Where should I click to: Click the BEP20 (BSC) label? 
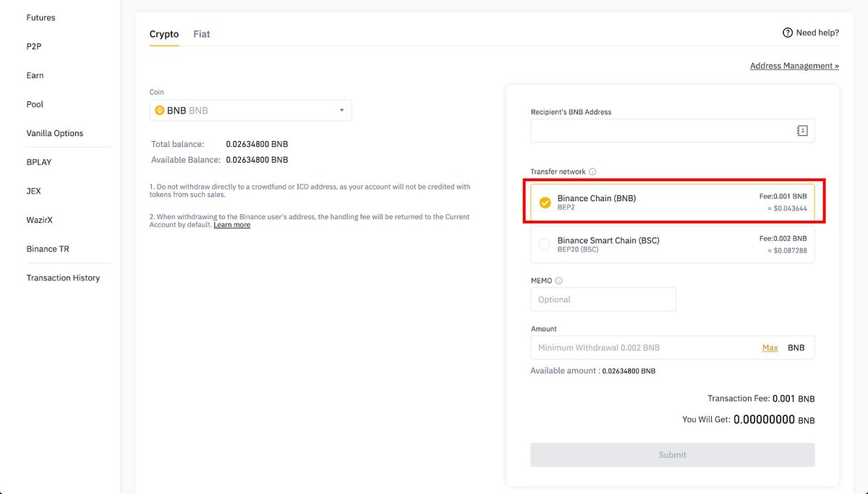click(x=578, y=250)
